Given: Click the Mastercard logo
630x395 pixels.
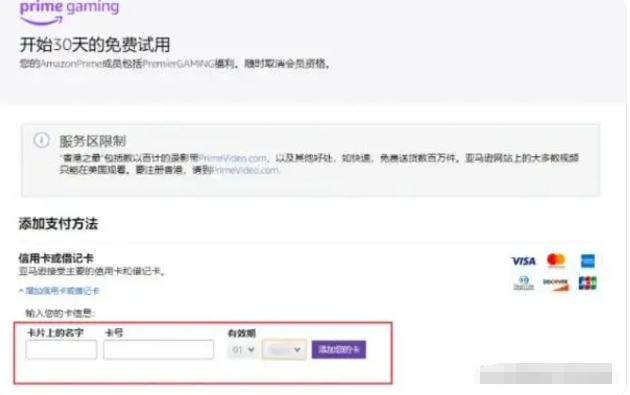Looking at the screenshot, I should point(556,260).
